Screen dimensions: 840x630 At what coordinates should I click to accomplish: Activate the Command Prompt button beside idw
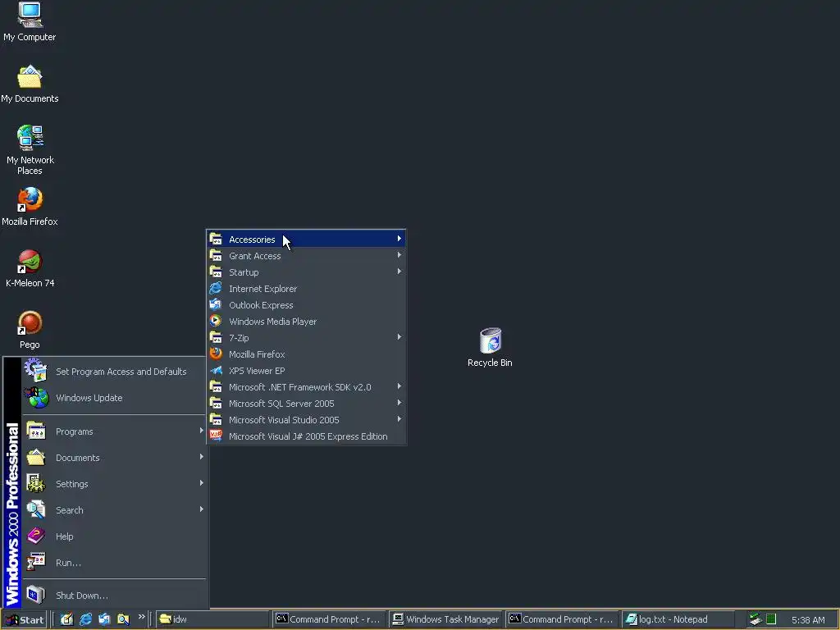[329, 619]
